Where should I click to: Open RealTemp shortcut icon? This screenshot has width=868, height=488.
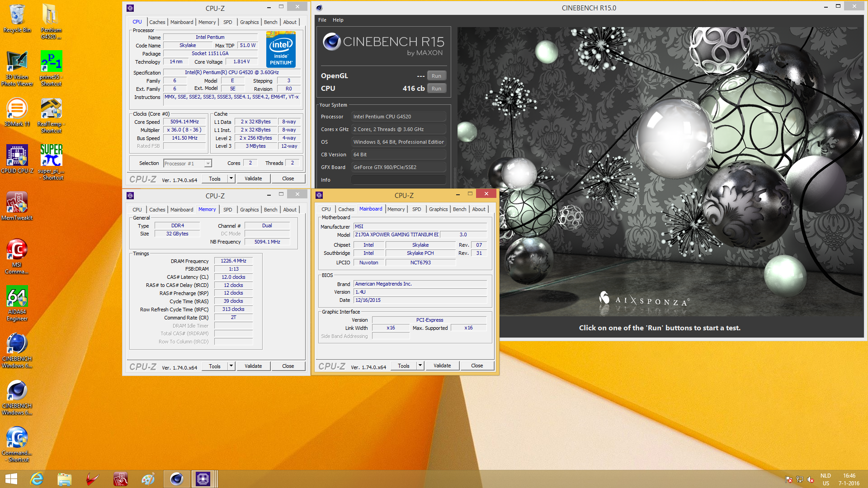point(51,115)
